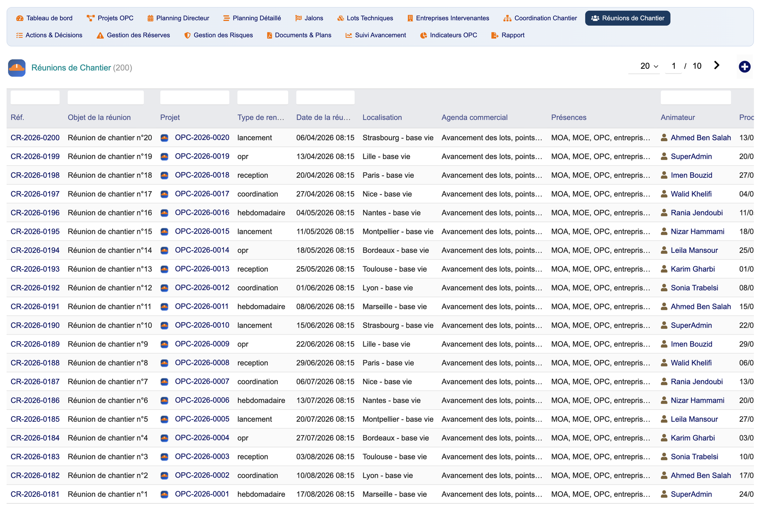Click the Planning Directeur calendar icon
The height and width of the screenshot is (532, 761).
tap(150, 18)
